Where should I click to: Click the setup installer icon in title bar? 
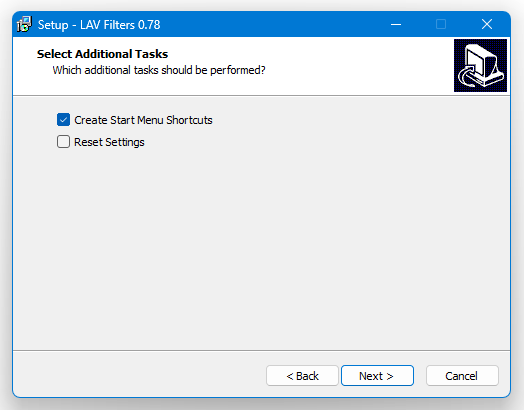click(24, 24)
